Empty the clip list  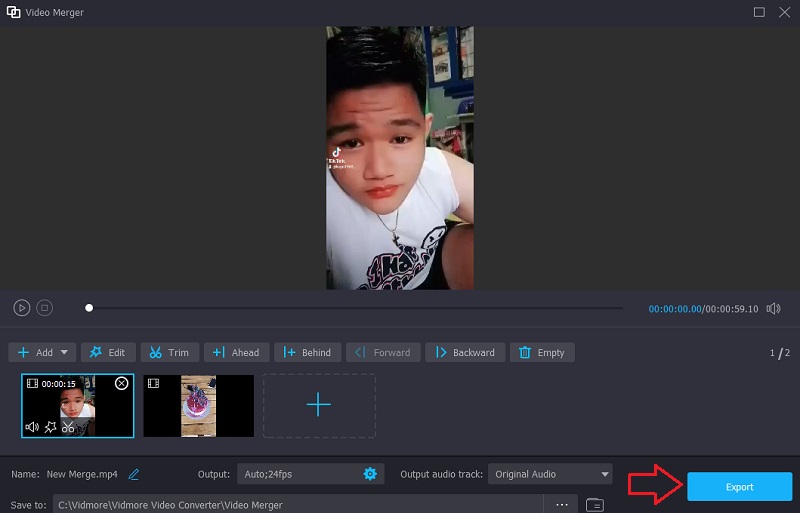click(541, 352)
